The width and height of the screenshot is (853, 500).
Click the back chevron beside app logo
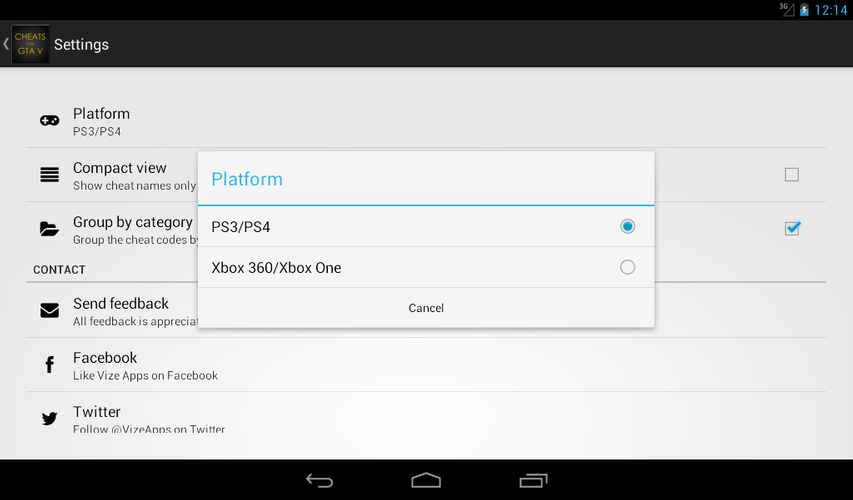(6, 44)
